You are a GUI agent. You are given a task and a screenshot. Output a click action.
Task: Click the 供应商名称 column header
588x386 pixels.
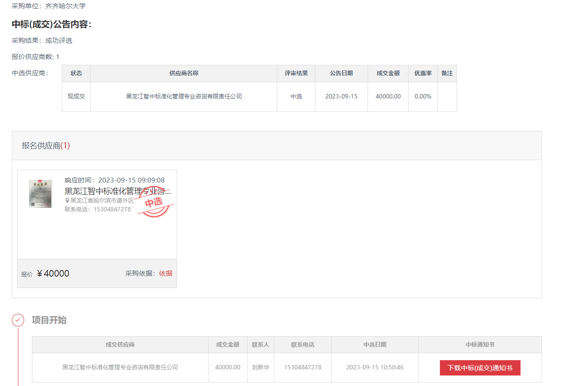tap(184, 74)
